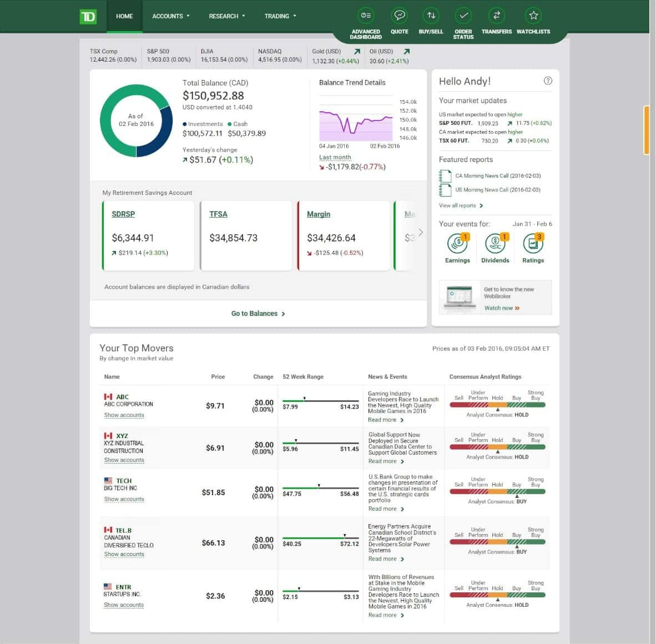The width and height of the screenshot is (656, 644).
Task: Open CA Morning News Call report icon
Action: pos(445,176)
